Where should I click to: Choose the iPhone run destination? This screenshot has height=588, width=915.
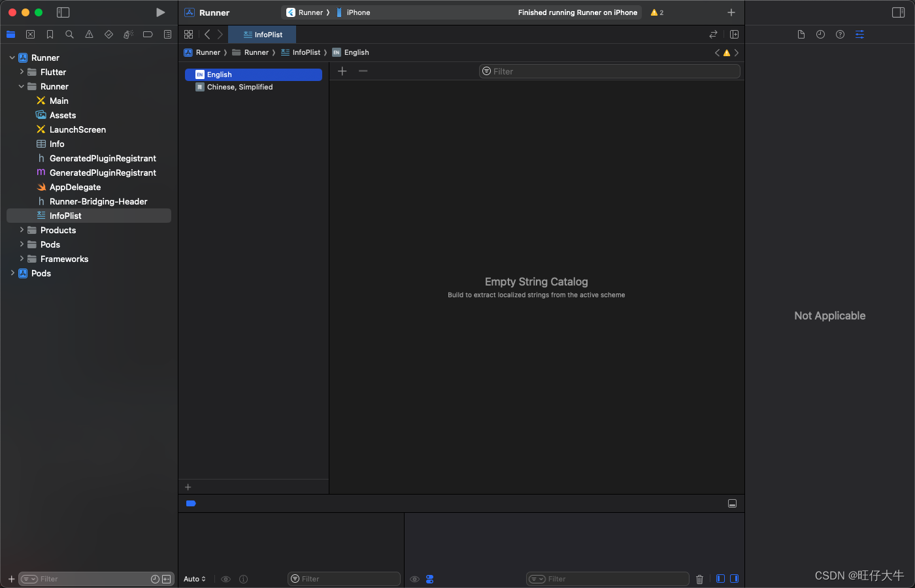[x=354, y=12]
